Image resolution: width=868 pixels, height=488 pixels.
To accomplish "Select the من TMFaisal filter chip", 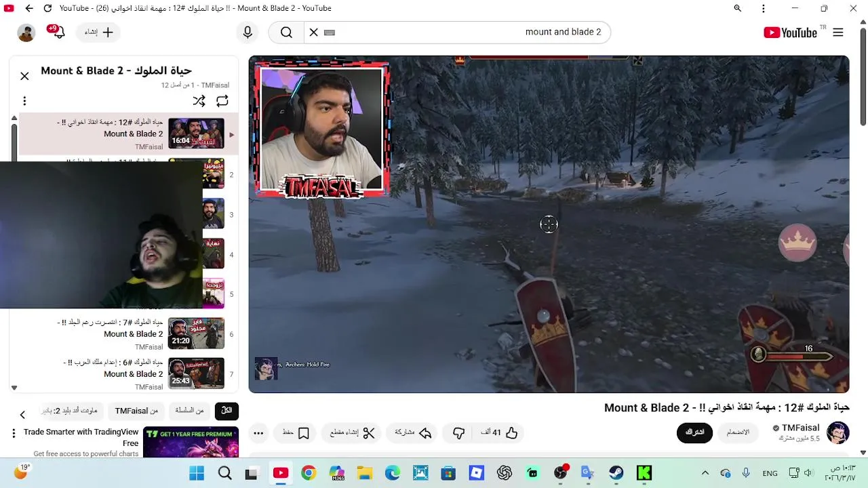I will [x=136, y=411].
